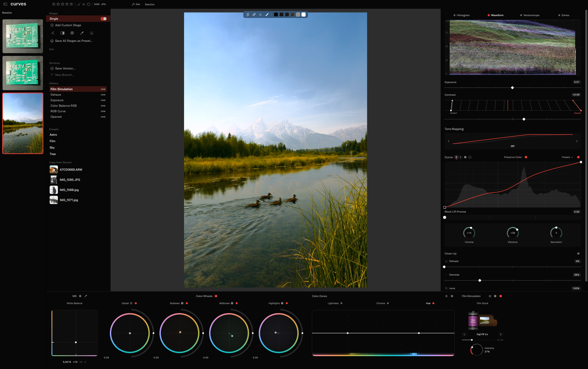The image size is (588, 369).
Task: Select the brush tool in the floating toolbar
Action: pos(267,15)
